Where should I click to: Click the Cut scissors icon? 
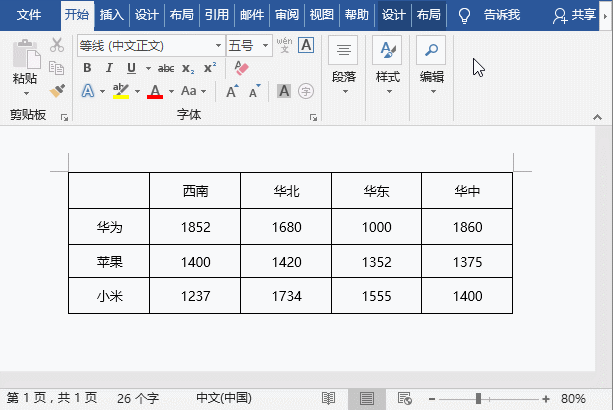[x=57, y=46]
